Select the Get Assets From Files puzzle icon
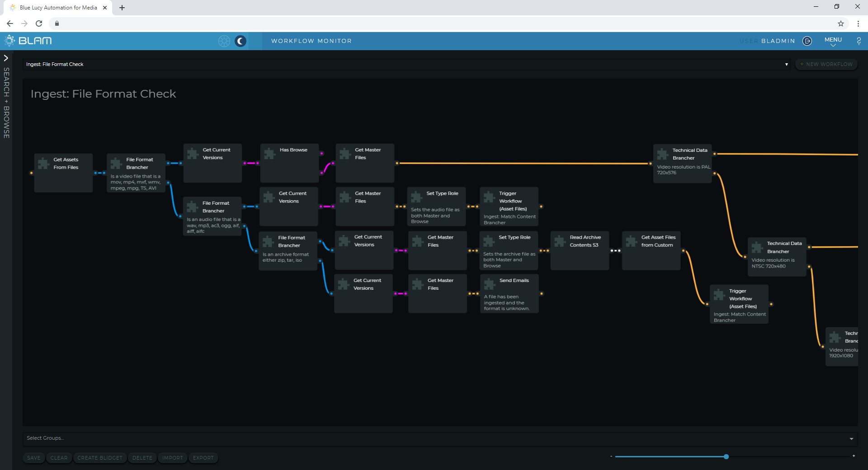The height and width of the screenshot is (470, 868). tap(44, 163)
